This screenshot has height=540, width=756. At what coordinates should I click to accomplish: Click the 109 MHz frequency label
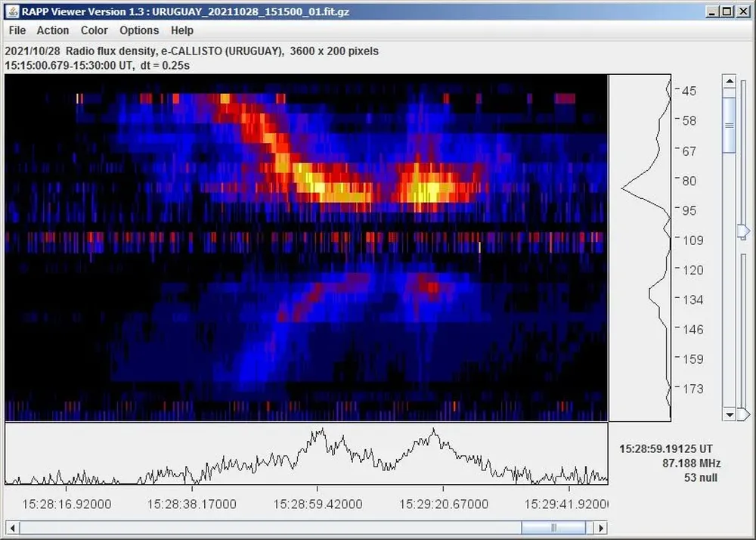(x=692, y=240)
